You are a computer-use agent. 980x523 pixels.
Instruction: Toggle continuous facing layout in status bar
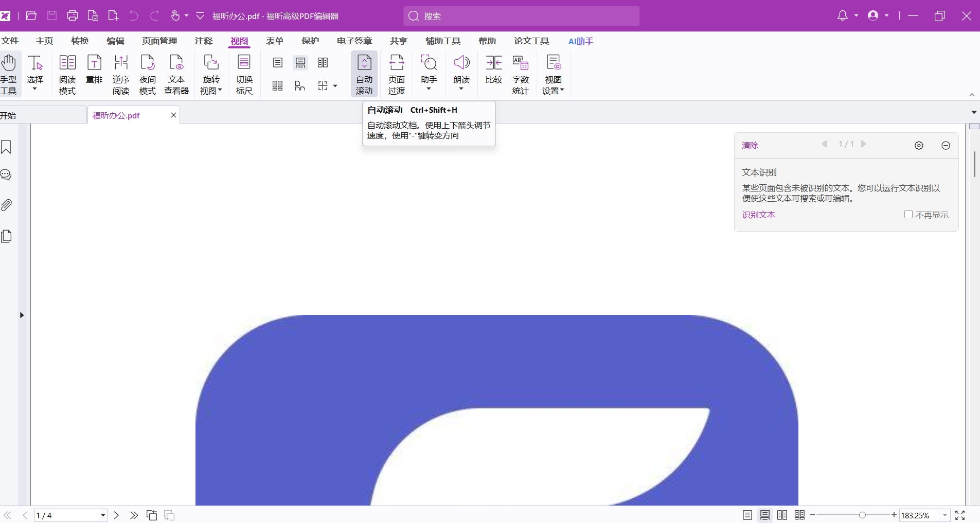pos(800,515)
